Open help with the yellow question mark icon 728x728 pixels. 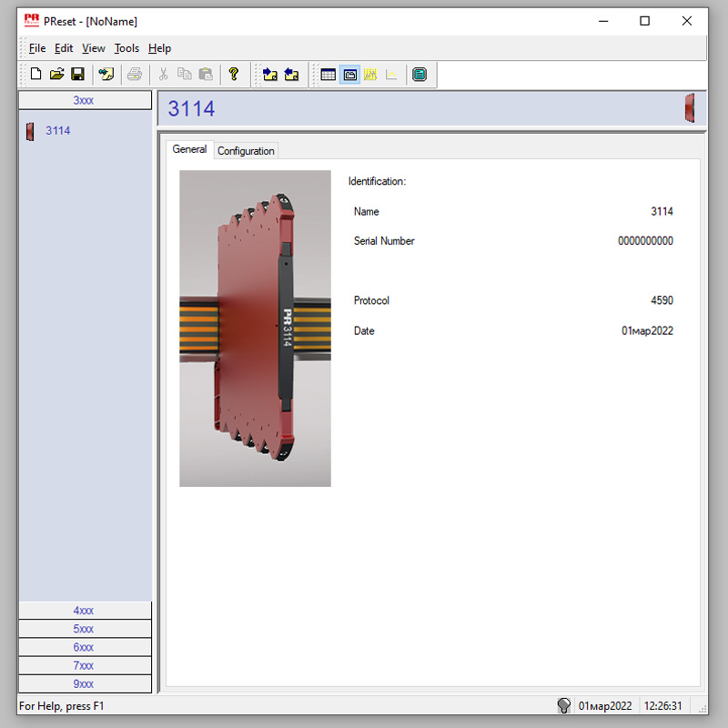(x=234, y=75)
